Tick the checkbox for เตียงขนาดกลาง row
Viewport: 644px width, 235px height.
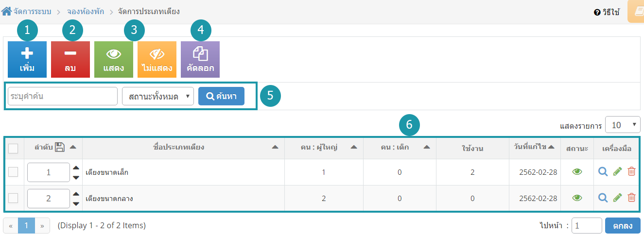coord(14,198)
